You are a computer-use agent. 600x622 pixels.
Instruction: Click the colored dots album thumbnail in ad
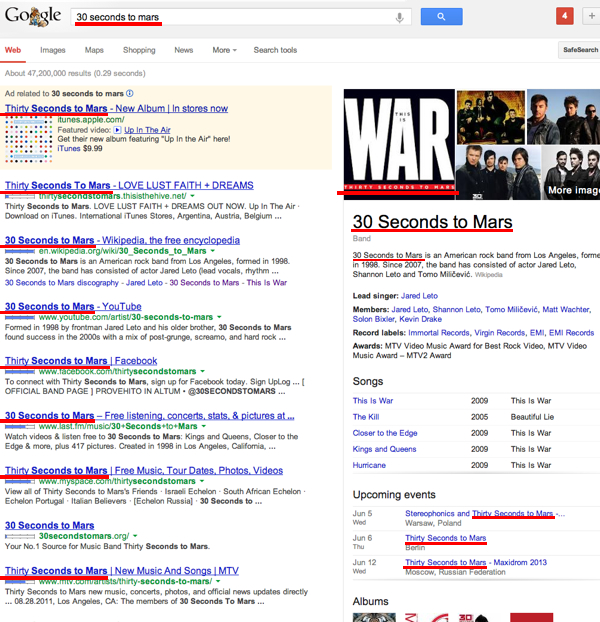29,139
